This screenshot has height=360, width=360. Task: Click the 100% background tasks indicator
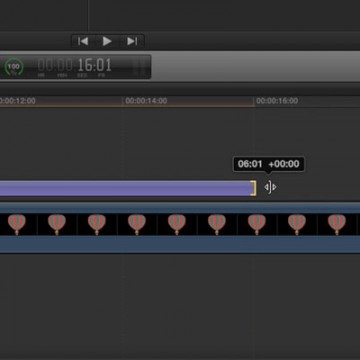point(14,67)
